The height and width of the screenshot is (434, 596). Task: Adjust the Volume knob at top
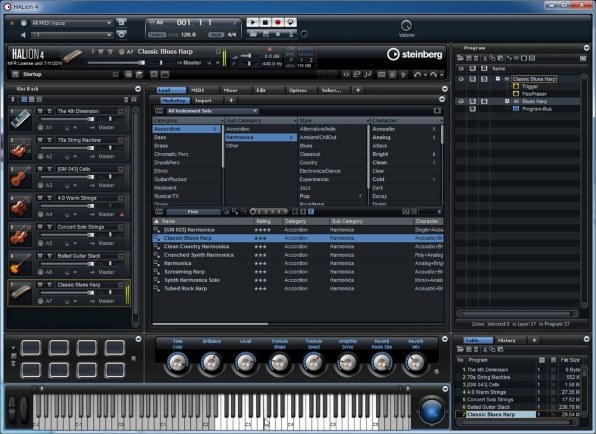pyautogui.click(x=406, y=26)
